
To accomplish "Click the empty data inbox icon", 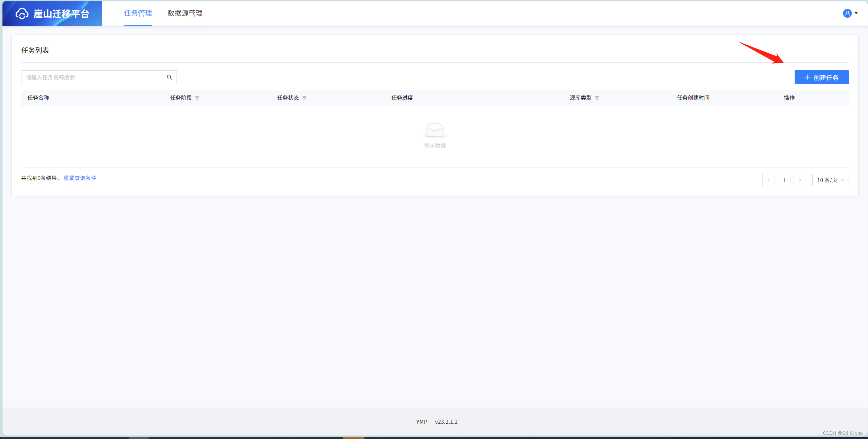I will [435, 130].
